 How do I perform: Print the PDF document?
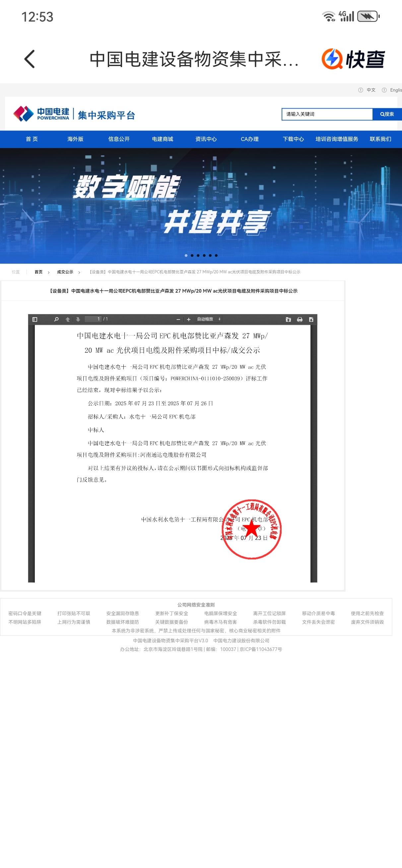(300, 320)
